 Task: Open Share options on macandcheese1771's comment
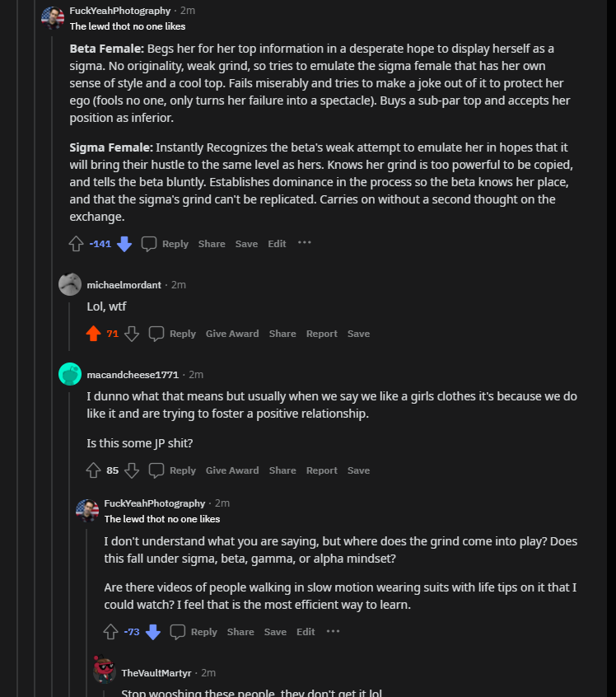pos(282,470)
